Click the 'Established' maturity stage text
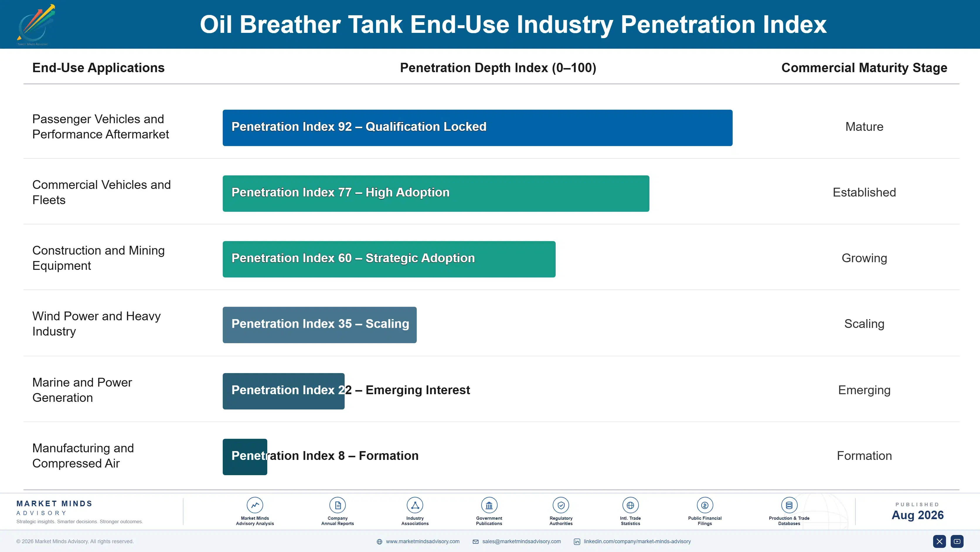The width and height of the screenshot is (980, 552). [864, 192]
